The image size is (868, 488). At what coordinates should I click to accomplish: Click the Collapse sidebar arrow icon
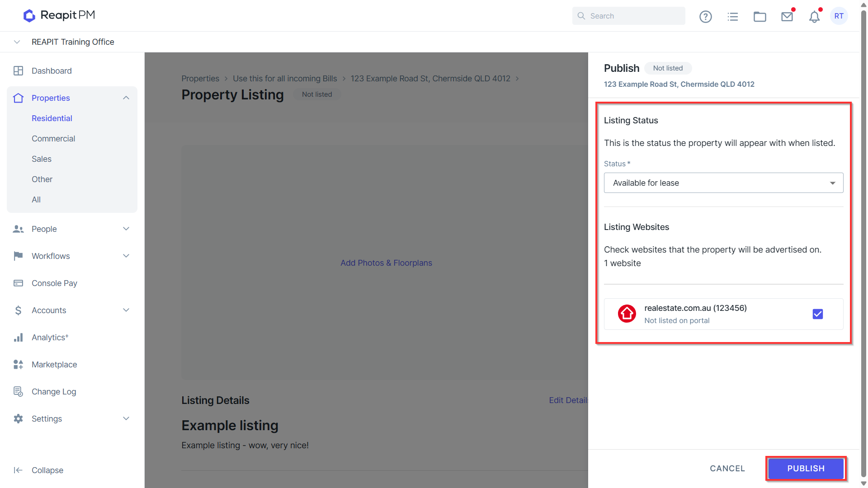click(x=18, y=470)
